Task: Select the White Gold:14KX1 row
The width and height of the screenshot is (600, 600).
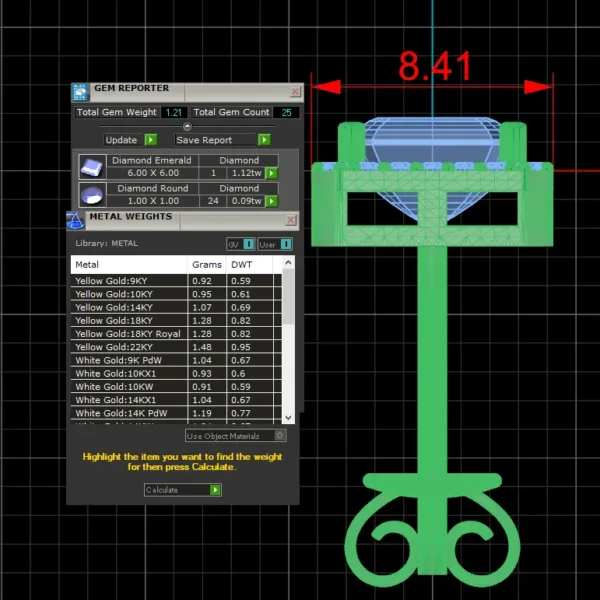Action: tap(176, 400)
